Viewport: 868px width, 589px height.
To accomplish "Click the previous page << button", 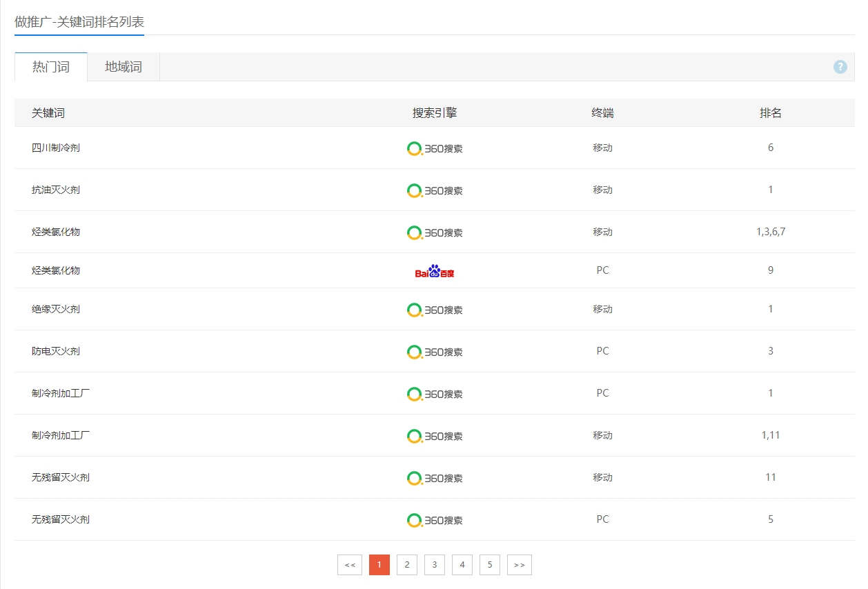I will coord(350,565).
